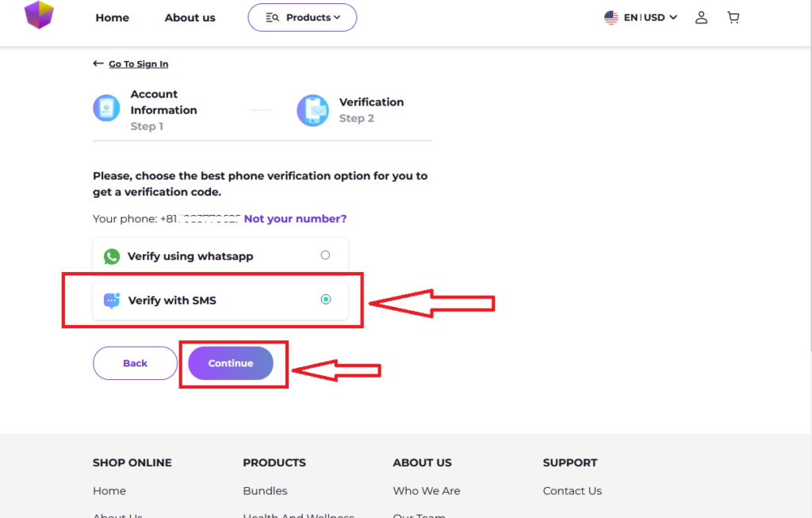Image resolution: width=812 pixels, height=518 pixels.
Task: Click the Verification step phone icon
Action: [x=312, y=110]
